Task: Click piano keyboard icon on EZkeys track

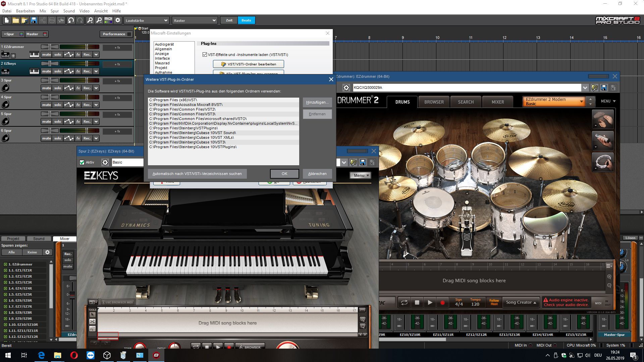Action: (x=34, y=71)
